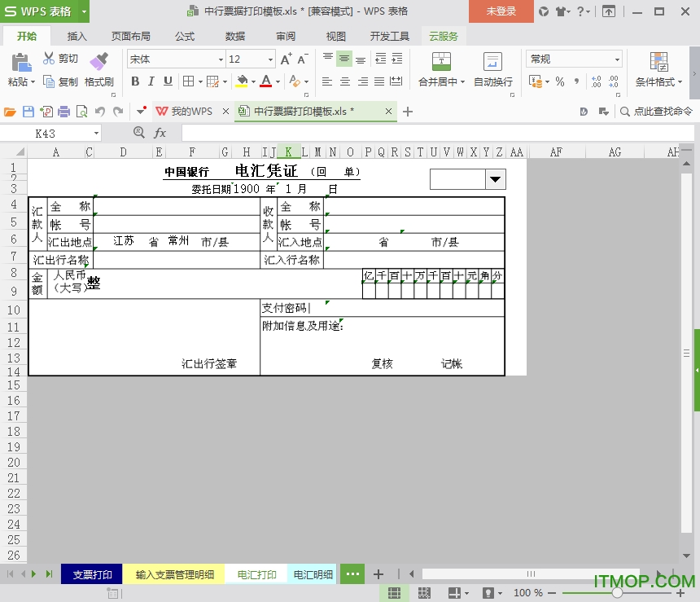Open the 公式 ribbon tab
This screenshot has width=700, height=602.
point(185,36)
